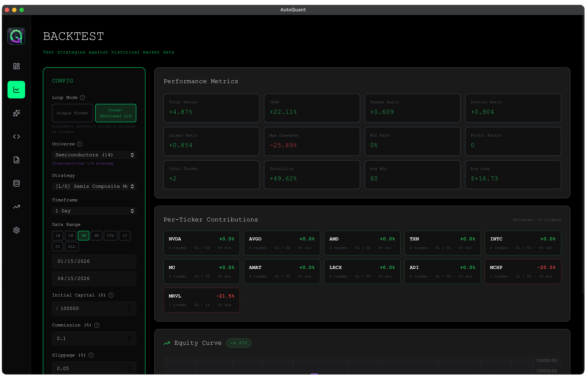
Task: Click the NVDA ticker contribution card
Action: [x=201, y=243]
